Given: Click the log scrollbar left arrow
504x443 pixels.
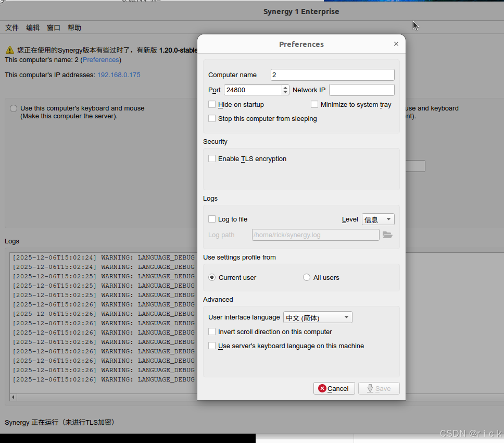Looking at the screenshot, I should pyautogui.click(x=13, y=397).
